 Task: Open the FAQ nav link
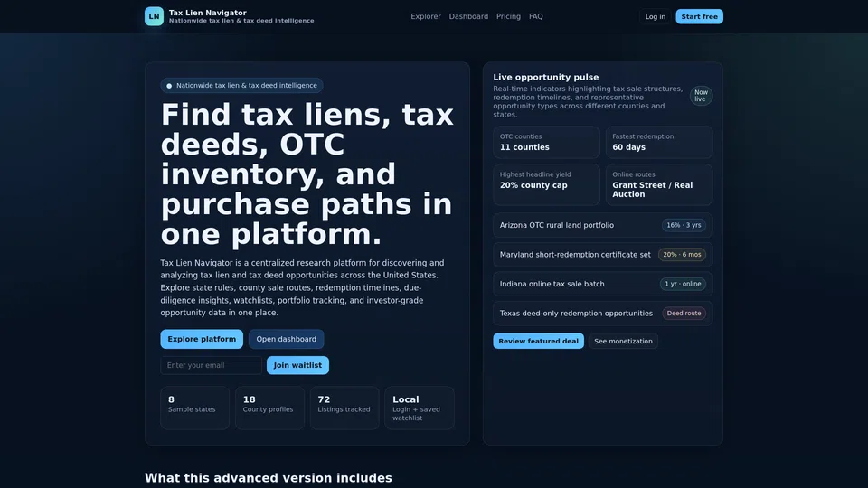536,16
